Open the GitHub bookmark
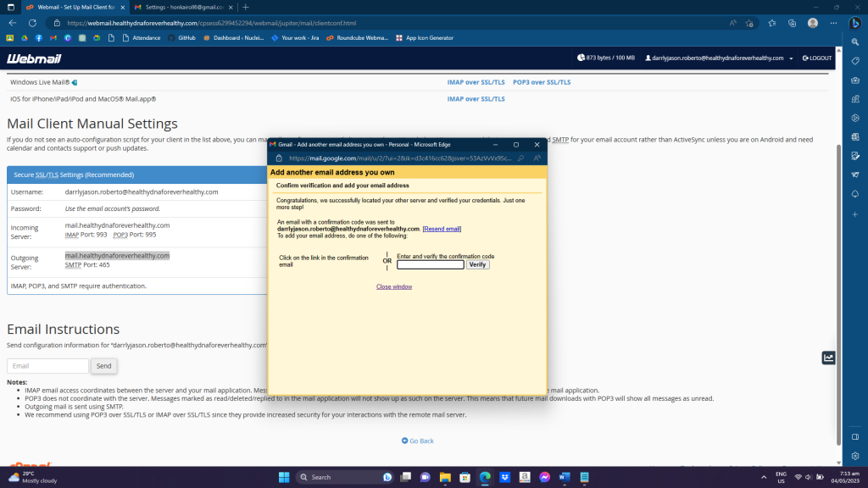The width and height of the screenshot is (868, 488). (x=181, y=38)
